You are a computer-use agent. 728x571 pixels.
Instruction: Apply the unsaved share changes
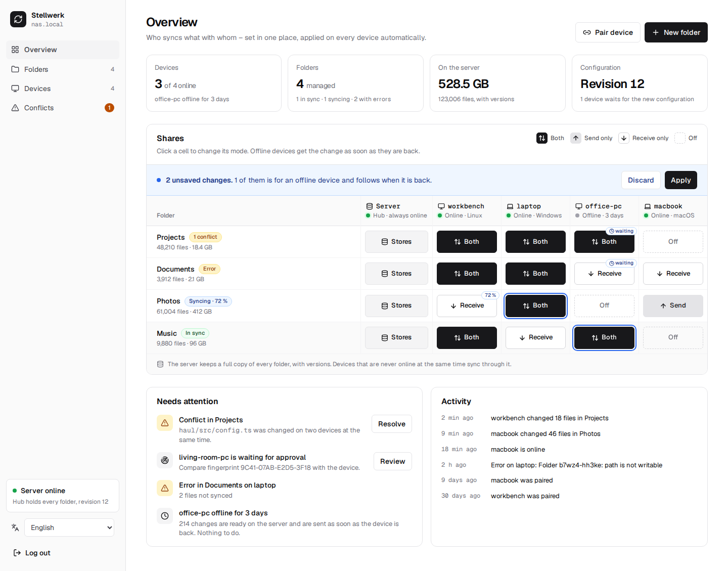tap(680, 180)
